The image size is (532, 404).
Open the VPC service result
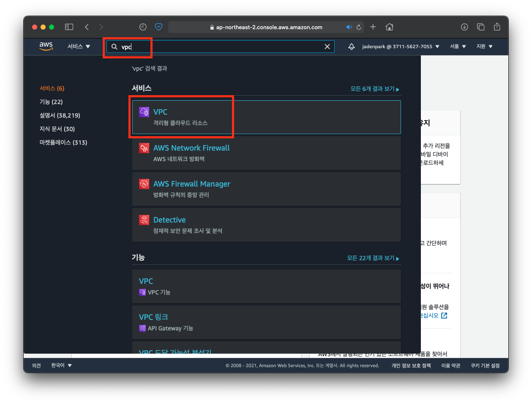coord(266,117)
